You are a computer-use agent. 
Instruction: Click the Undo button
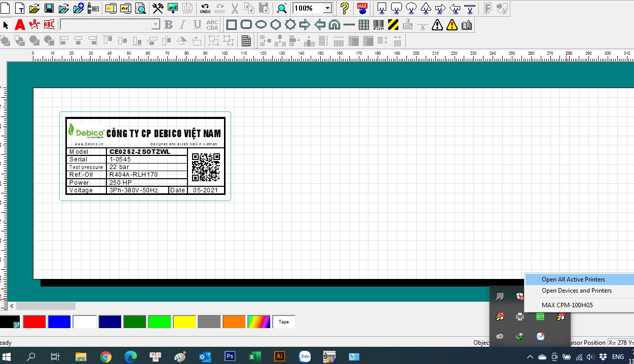[x=205, y=8]
